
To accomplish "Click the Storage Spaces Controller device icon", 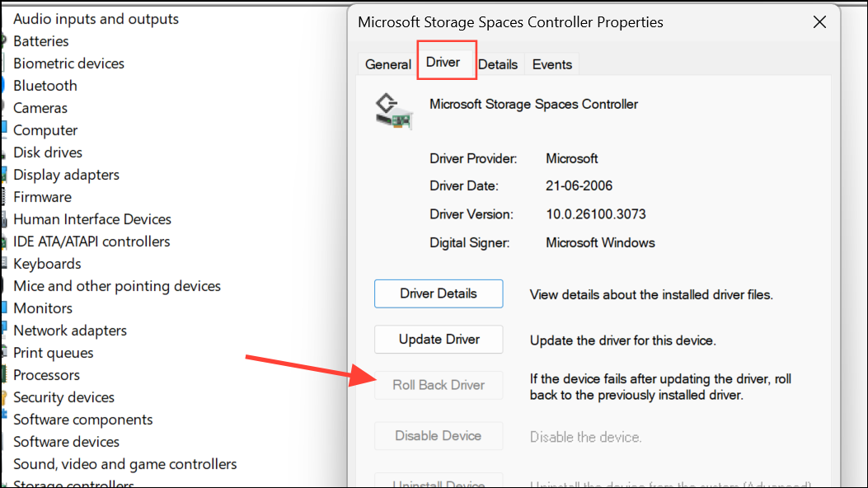I will [x=393, y=111].
